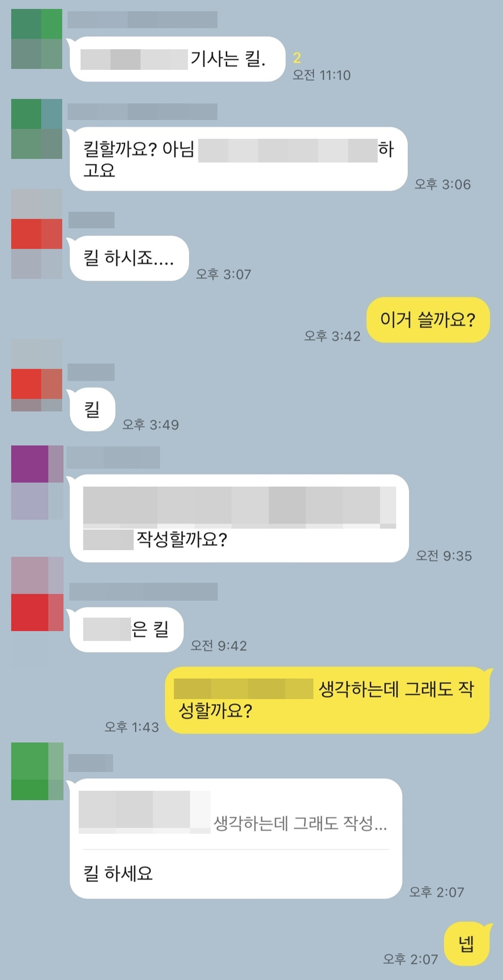Select the '기사는 킬.' message bubble
The height and width of the screenshot is (980, 503).
click(177, 59)
